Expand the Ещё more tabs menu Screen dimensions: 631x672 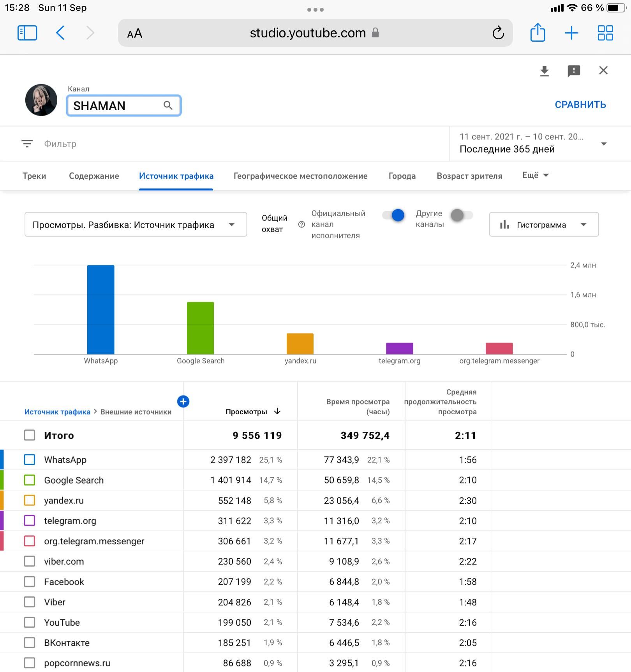(535, 175)
